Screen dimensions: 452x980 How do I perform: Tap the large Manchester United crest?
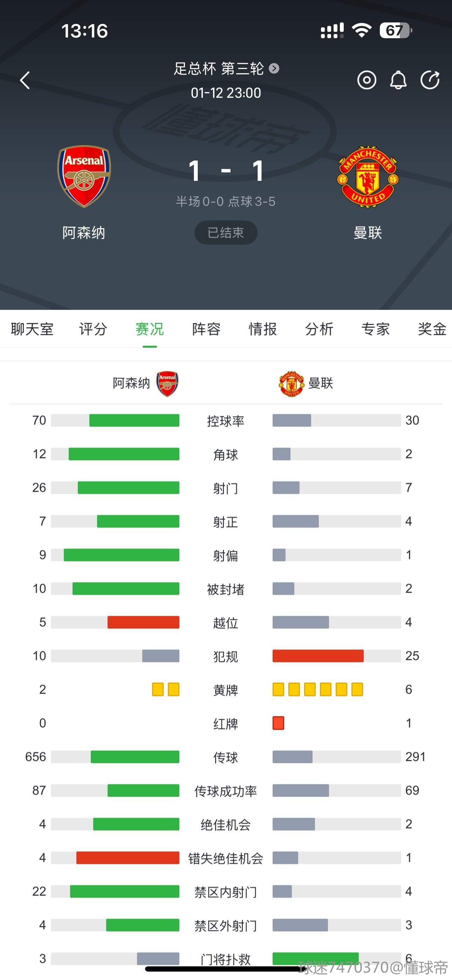368,176
